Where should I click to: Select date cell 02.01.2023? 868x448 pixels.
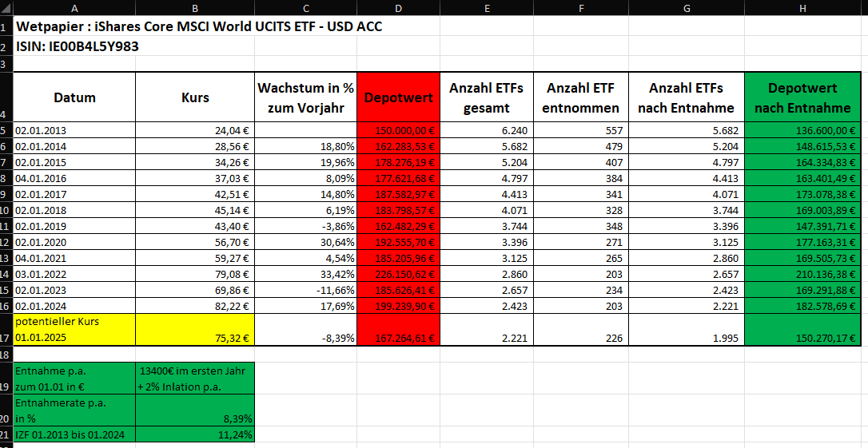(74, 291)
